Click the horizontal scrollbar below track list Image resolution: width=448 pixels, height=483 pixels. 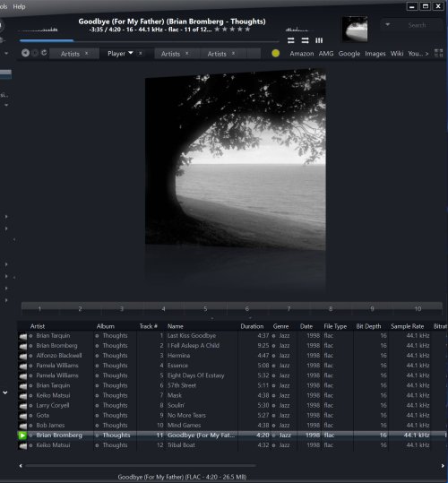(141, 466)
